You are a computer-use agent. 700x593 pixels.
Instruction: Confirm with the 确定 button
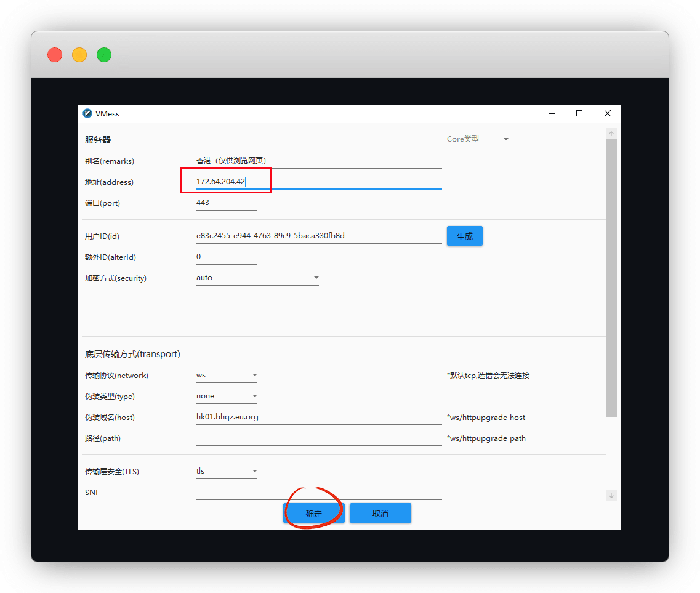tap(313, 513)
